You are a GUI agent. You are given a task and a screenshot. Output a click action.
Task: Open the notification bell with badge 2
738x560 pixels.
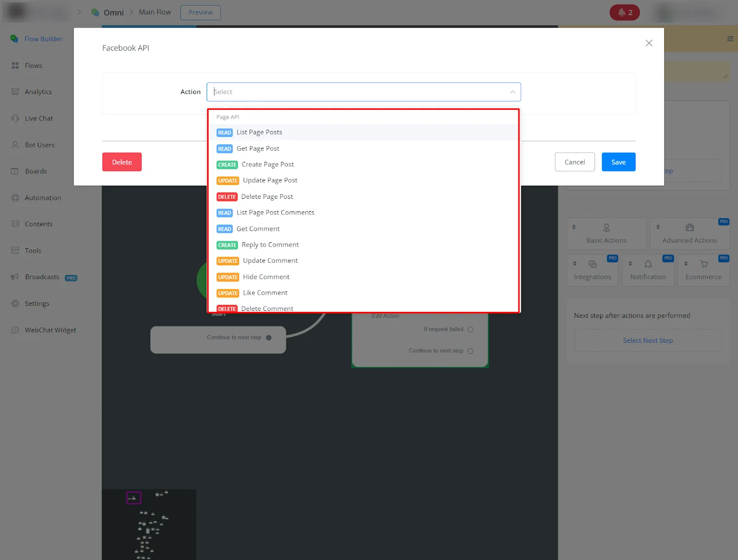pyautogui.click(x=625, y=12)
